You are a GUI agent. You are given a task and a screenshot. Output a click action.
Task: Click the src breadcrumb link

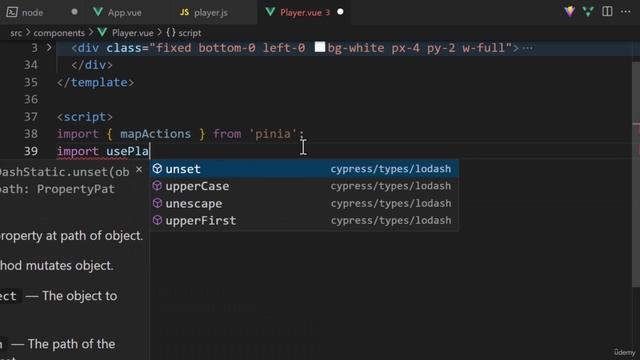tap(16, 33)
